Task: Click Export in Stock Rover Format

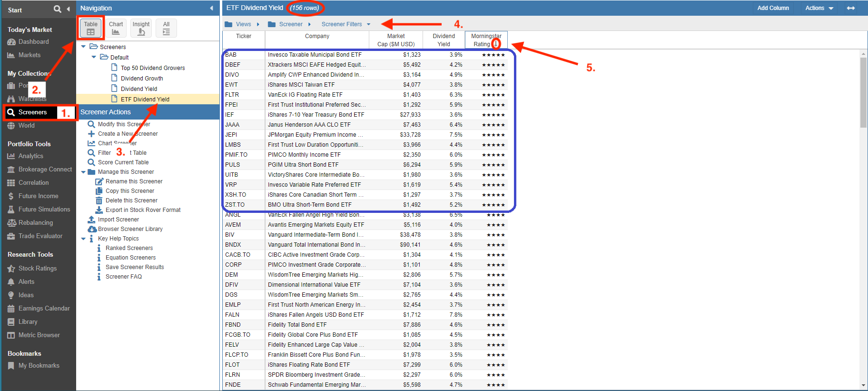Action: (x=143, y=210)
